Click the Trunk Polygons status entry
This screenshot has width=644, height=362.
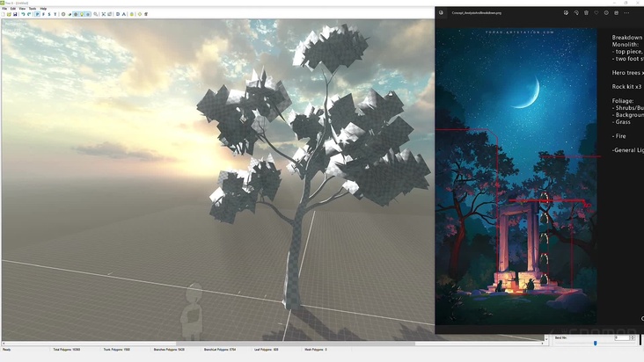coord(117,350)
